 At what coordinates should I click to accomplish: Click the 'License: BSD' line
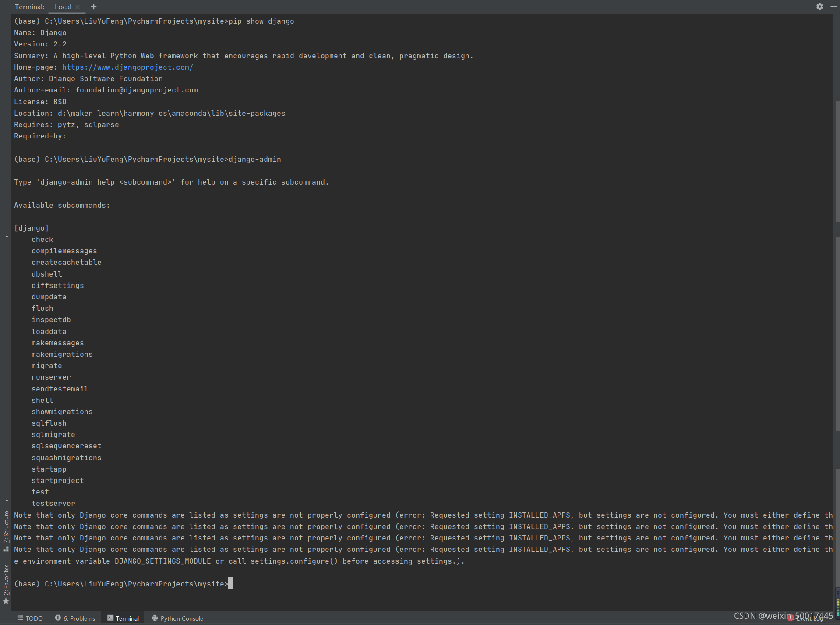[x=40, y=102]
